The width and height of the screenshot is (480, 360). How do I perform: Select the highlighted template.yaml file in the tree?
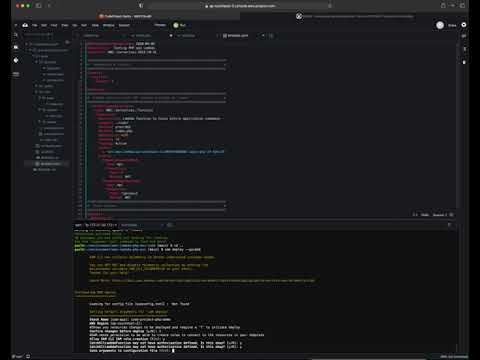tap(47, 164)
